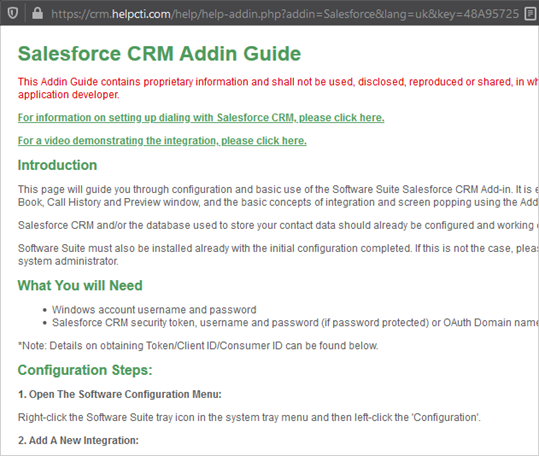
Task: Toggle reader view icon in address bar
Action: click(x=530, y=14)
